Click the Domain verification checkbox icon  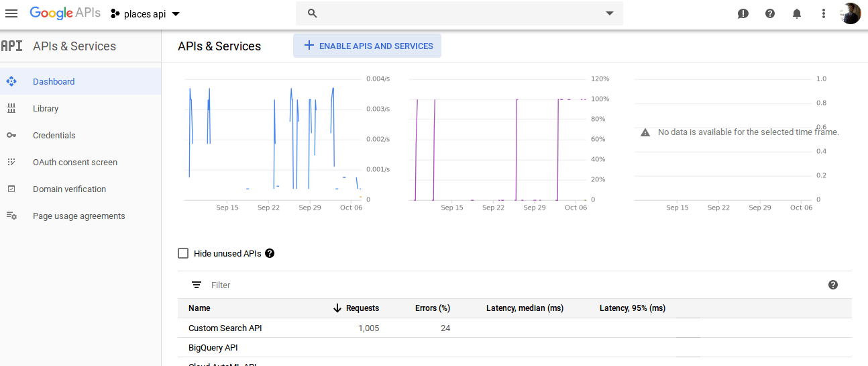tap(11, 189)
